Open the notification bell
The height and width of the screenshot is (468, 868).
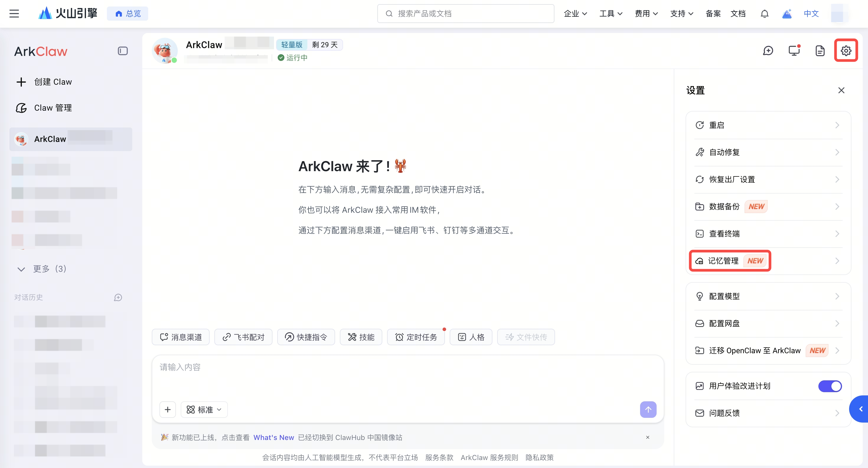765,14
